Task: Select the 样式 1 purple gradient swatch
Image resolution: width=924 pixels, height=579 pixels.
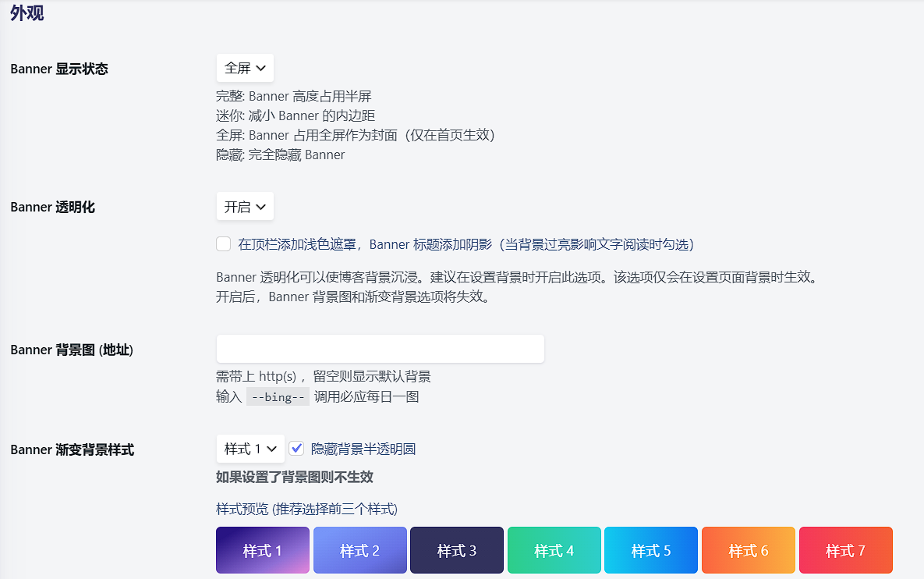Action: click(x=263, y=550)
